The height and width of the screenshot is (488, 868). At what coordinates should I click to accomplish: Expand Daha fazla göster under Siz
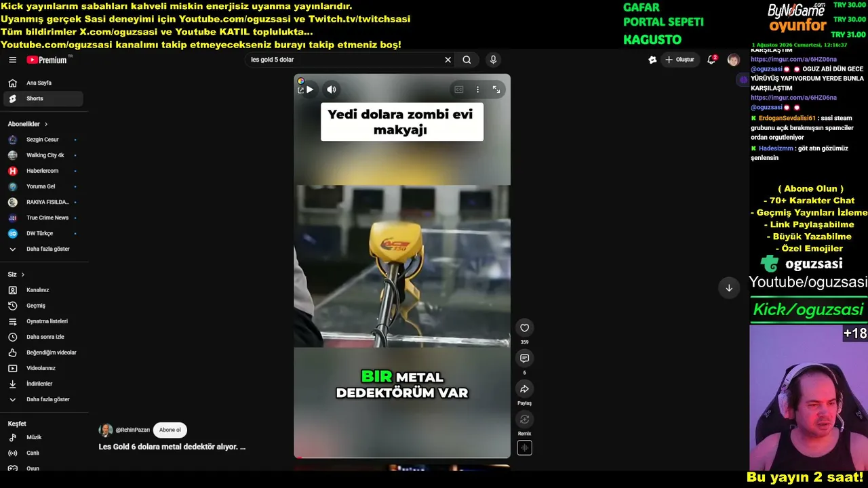pyautogui.click(x=45, y=399)
